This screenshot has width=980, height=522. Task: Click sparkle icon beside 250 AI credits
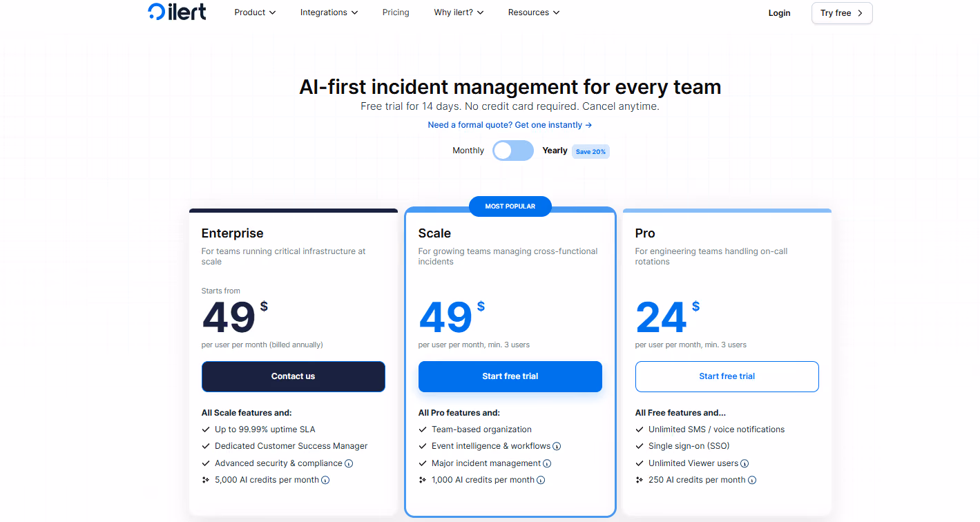[x=640, y=480]
